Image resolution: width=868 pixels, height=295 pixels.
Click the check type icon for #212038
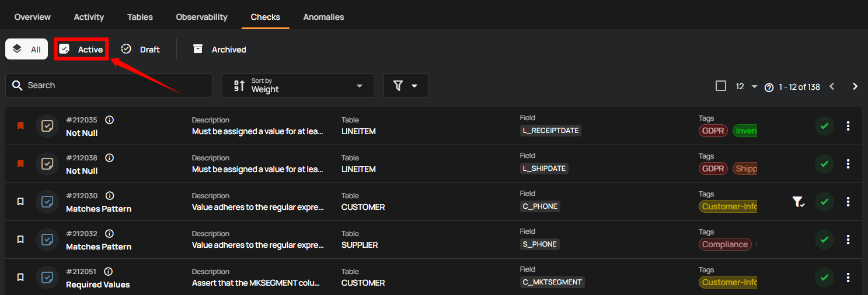[x=47, y=163]
